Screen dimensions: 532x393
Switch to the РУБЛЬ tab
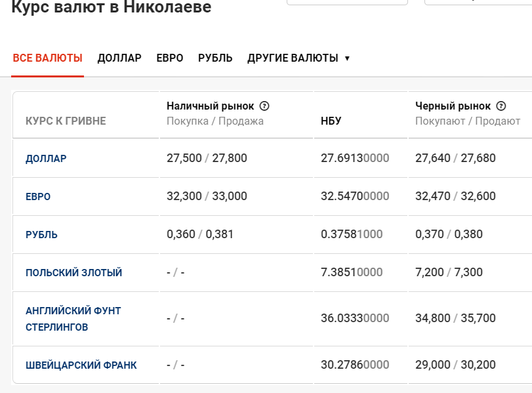[215, 58]
